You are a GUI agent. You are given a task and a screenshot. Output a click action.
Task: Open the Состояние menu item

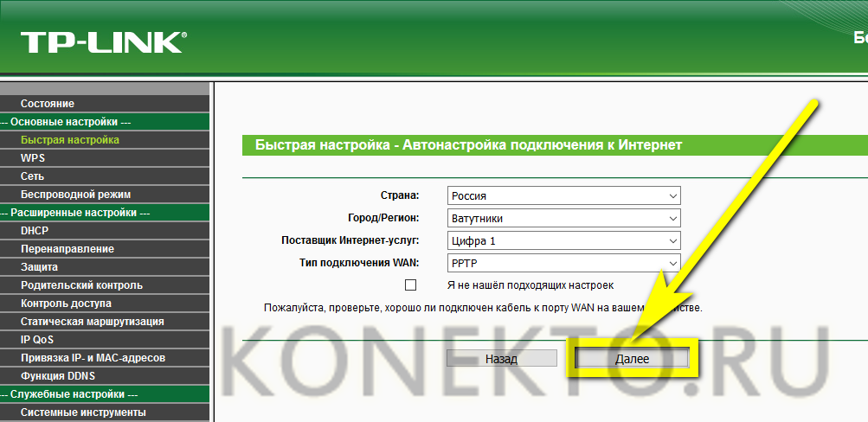105,104
